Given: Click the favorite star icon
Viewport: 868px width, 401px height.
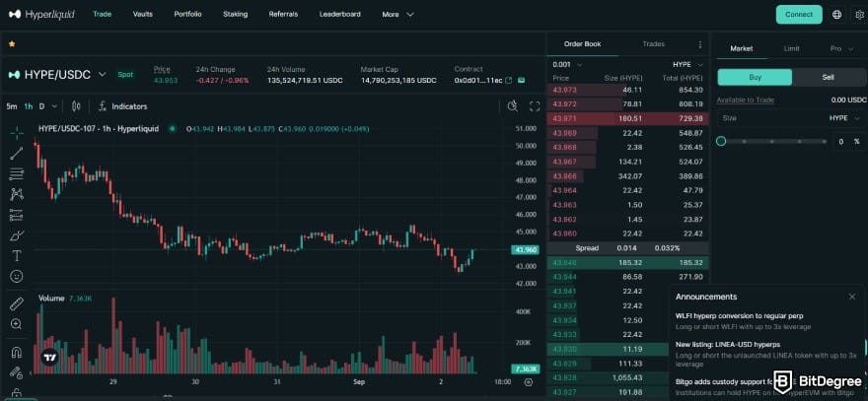Looking at the screenshot, I should (12, 43).
